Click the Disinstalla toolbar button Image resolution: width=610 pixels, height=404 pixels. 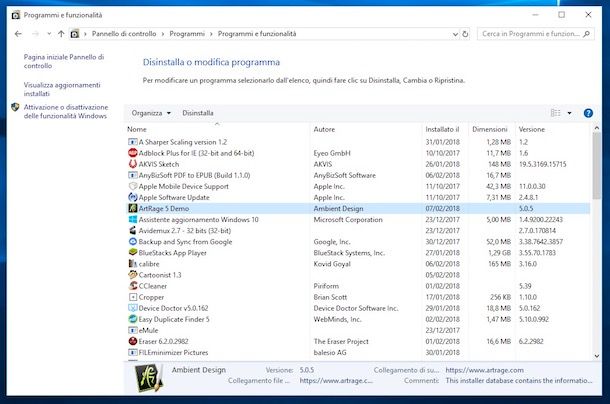pyautogui.click(x=198, y=113)
